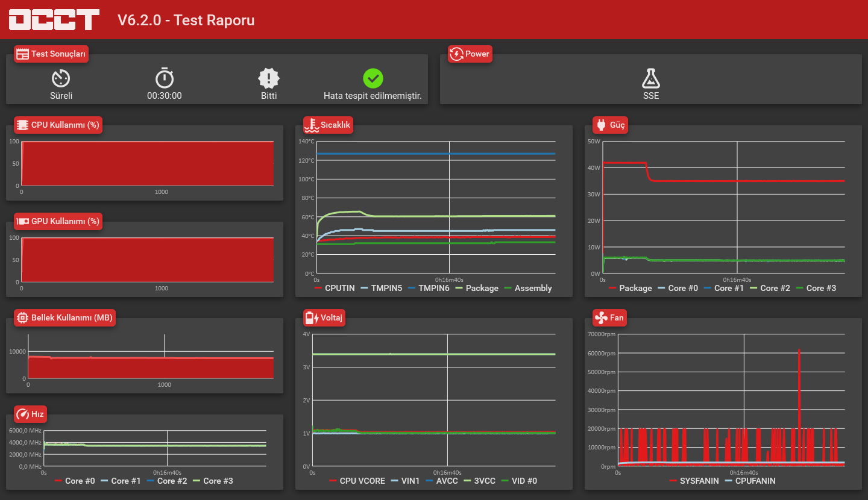Click the Güç power plug icon
This screenshot has height=500, width=868.
pos(601,125)
